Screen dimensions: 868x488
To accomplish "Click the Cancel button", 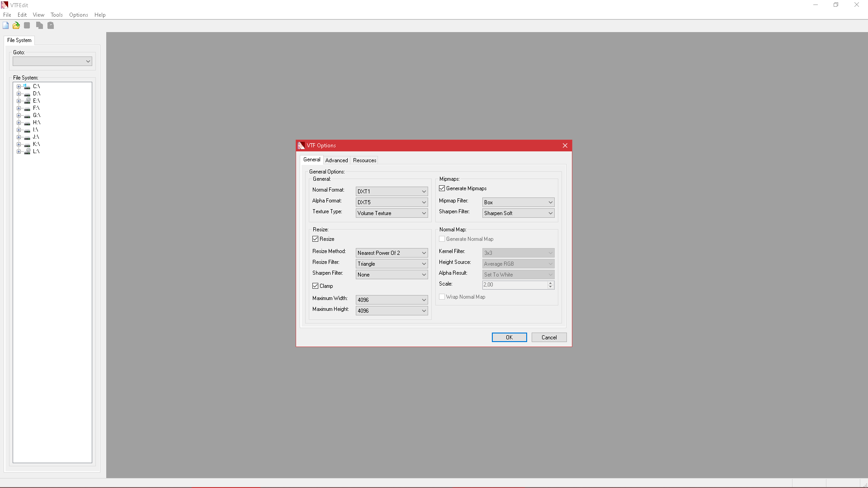I will 549,338.
